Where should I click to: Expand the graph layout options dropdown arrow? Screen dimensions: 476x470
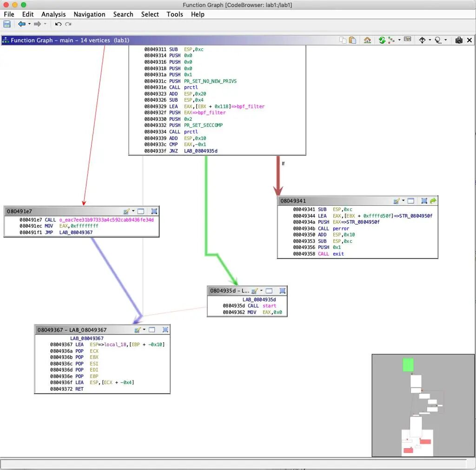[399, 40]
